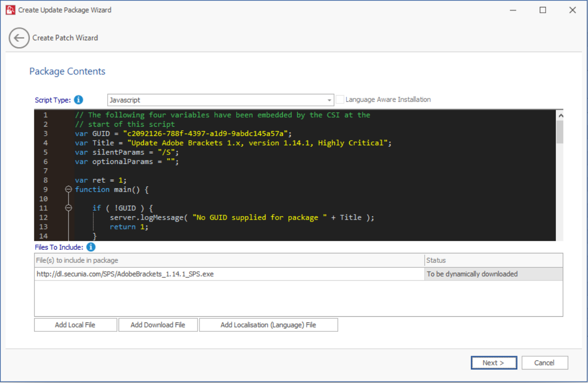This screenshot has height=383, width=588.
Task: Click Add Localisation (Language) File button
Action: click(x=268, y=325)
